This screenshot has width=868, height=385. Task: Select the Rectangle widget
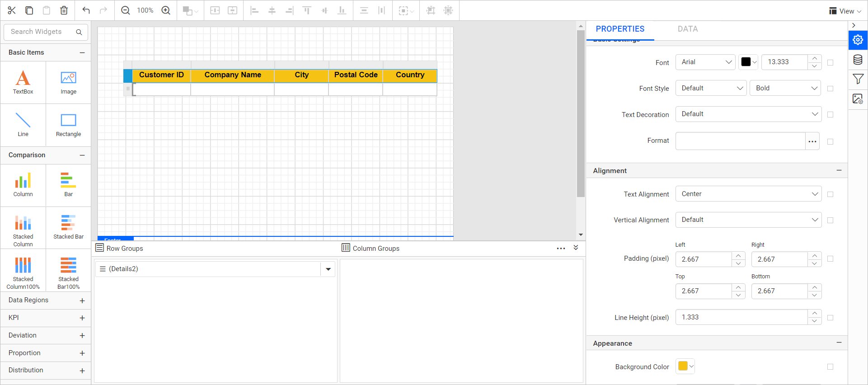tap(68, 125)
